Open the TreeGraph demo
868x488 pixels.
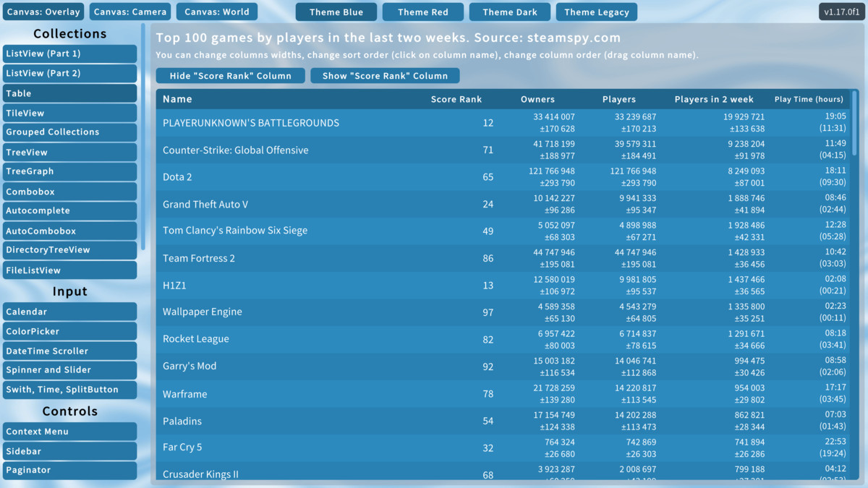[x=69, y=171]
